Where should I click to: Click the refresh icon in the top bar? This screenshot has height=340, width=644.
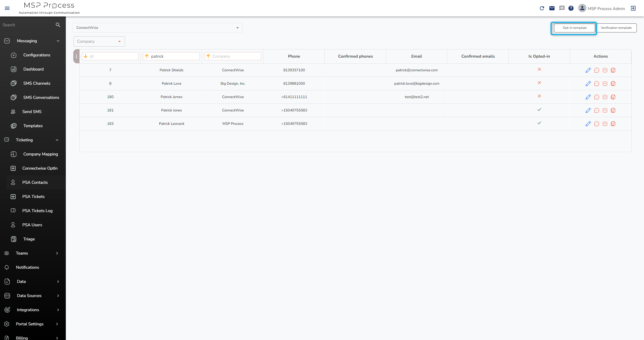[x=542, y=8]
